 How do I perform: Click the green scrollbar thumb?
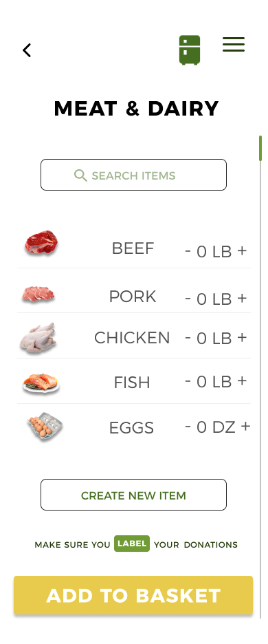pos(260,148)
